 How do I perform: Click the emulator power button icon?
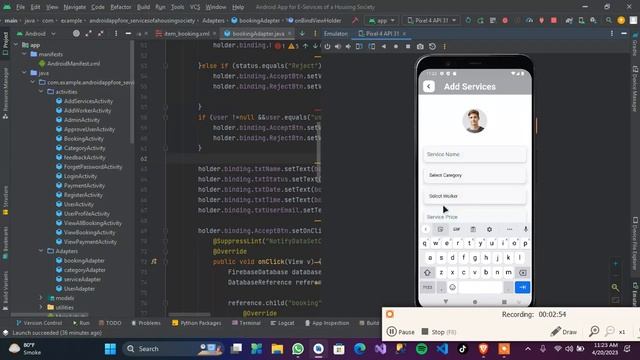[327, 47]
